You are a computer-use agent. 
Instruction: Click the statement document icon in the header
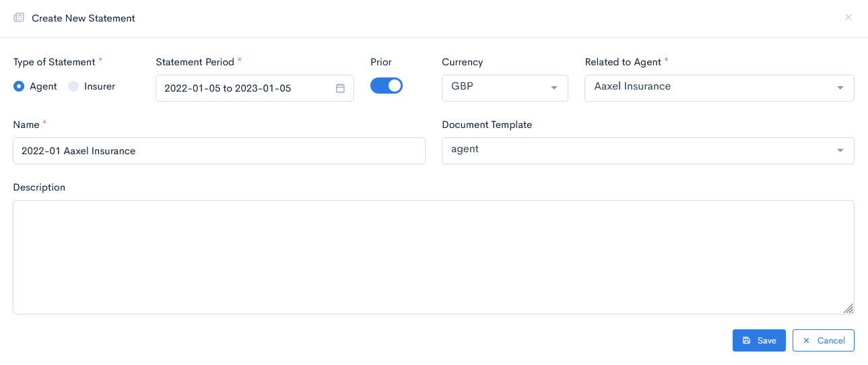click(19, 18)
